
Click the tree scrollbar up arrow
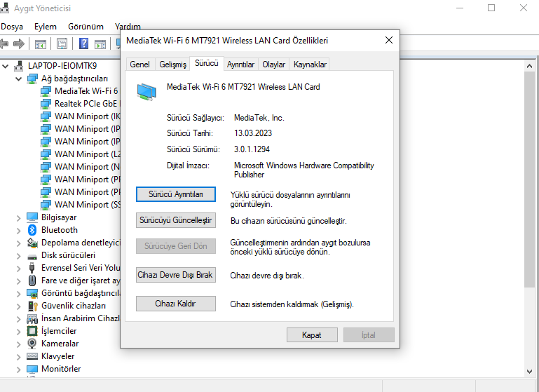coord(529,66)
